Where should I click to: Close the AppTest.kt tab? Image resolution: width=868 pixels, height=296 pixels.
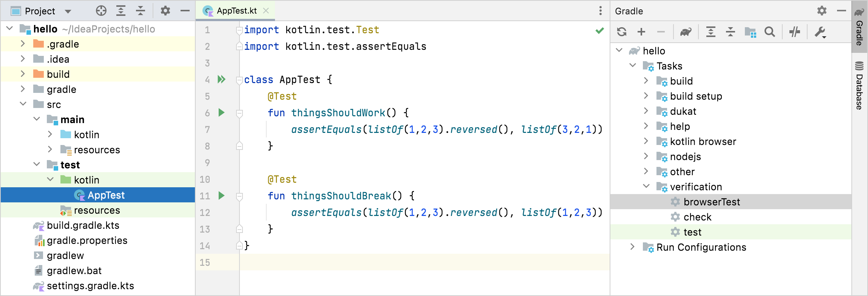(266, 11)
